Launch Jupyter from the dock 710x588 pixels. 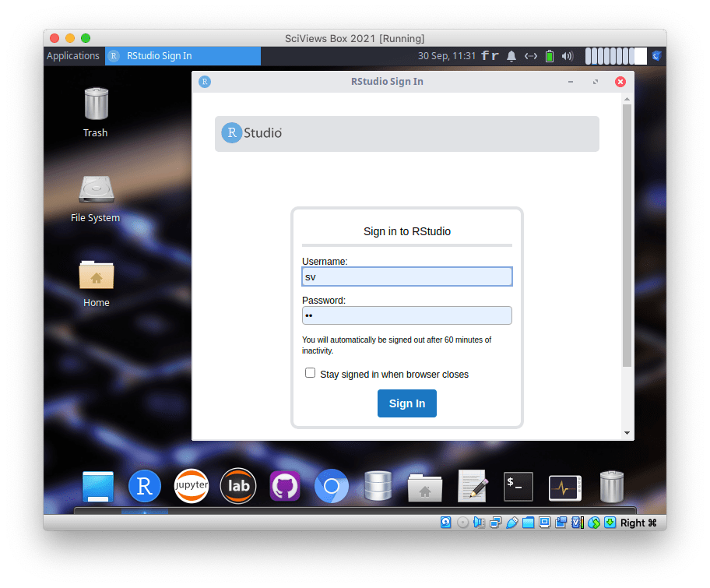point(191,486)
